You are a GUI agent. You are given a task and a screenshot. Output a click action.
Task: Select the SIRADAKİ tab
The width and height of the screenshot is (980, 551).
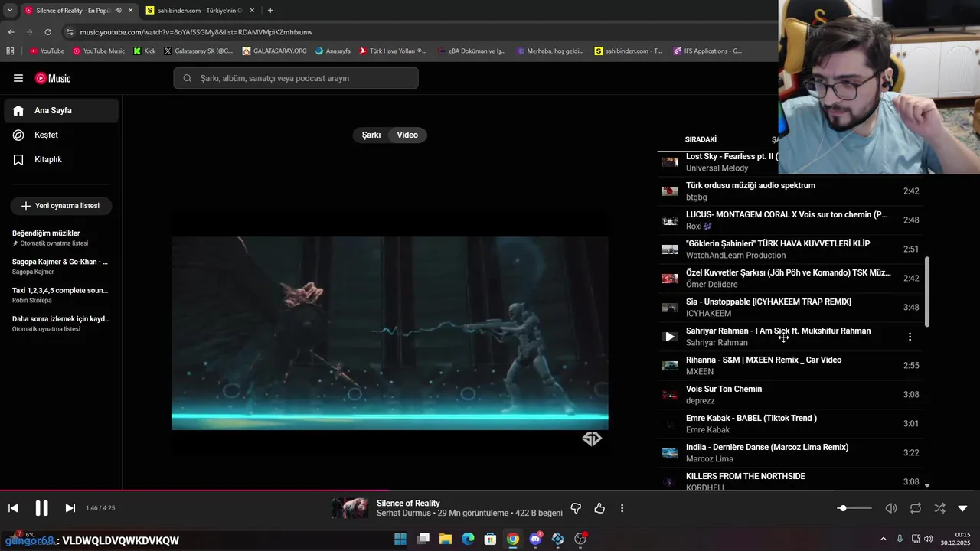tap(701, 139)
